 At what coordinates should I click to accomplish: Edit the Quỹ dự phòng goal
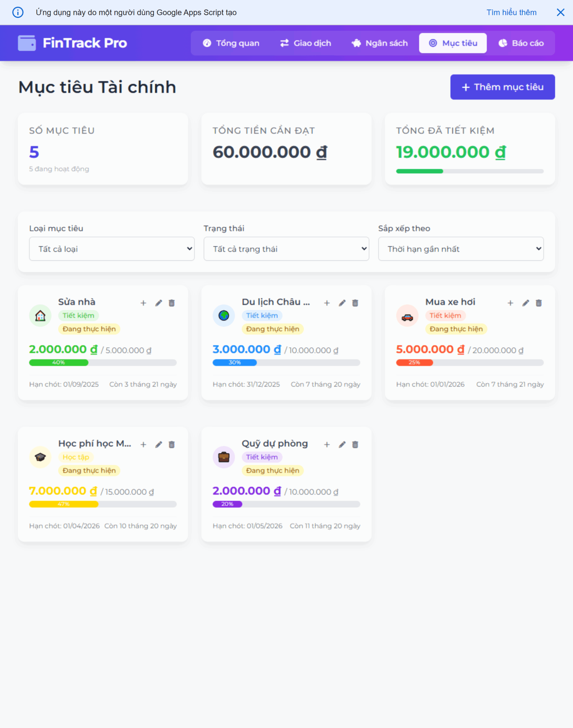coord(342,445)
